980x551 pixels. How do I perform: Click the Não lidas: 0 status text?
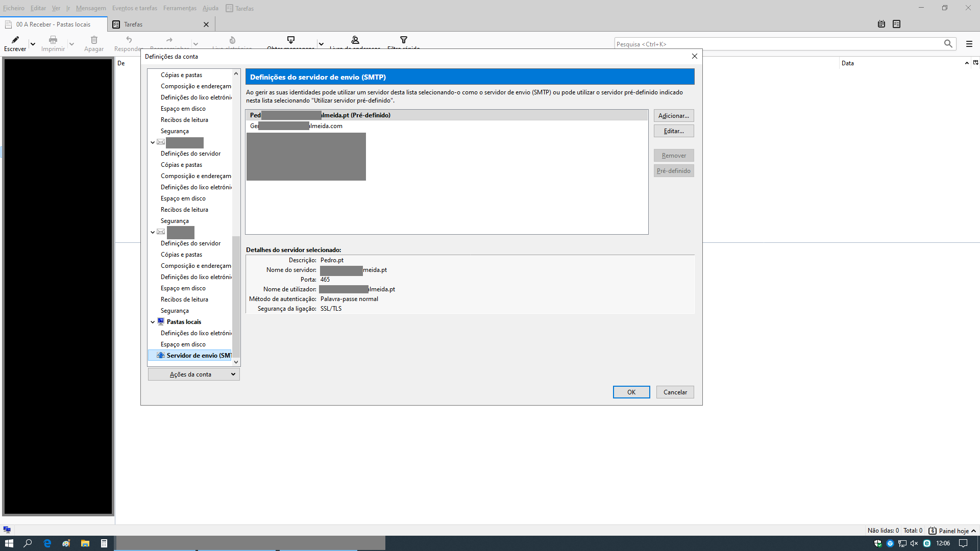point(883,531)
